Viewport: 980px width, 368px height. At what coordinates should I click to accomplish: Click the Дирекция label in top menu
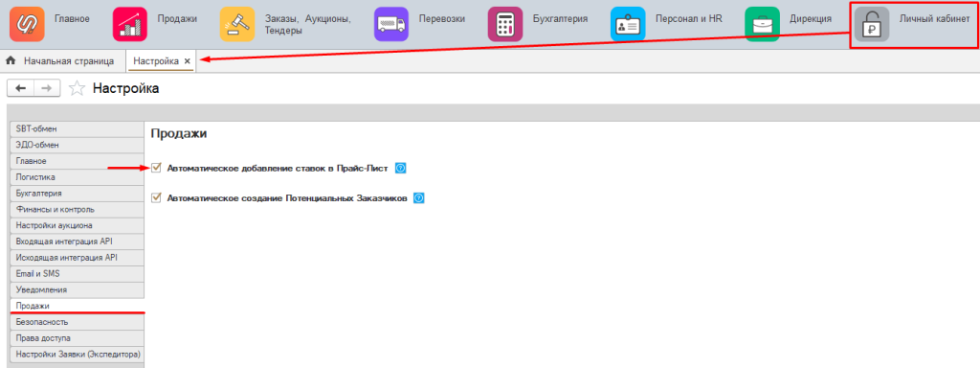811,19
